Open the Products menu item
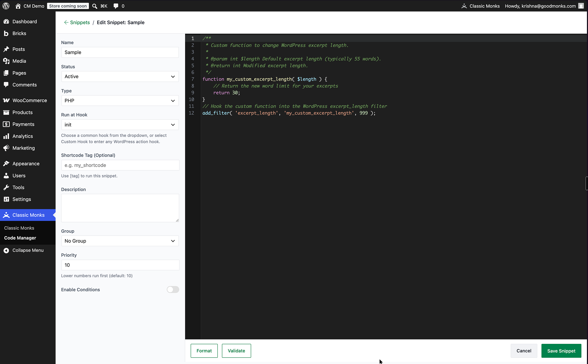 (x=28, y=113)
